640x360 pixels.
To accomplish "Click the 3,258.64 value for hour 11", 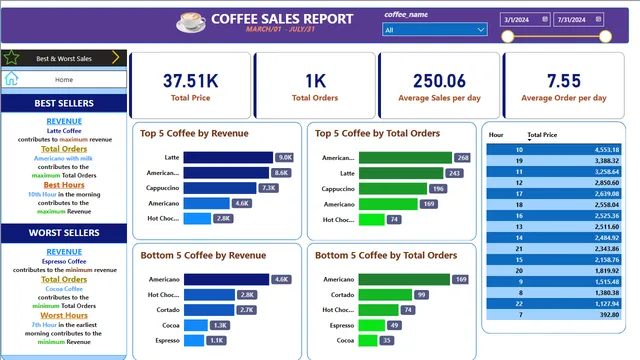I will [606, 171].
